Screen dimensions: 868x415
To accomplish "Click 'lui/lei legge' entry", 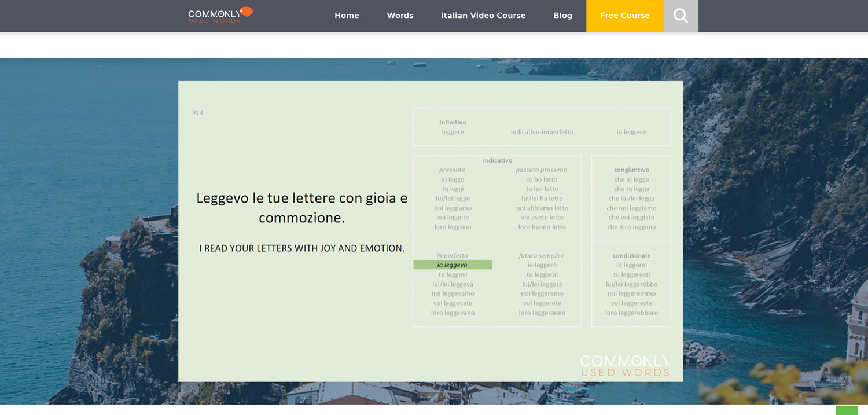I will [453, 198].
